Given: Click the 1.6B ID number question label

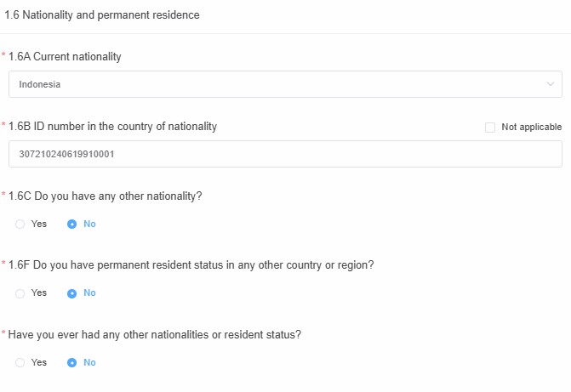Looking at the screenshot, I should pos(112,127).
